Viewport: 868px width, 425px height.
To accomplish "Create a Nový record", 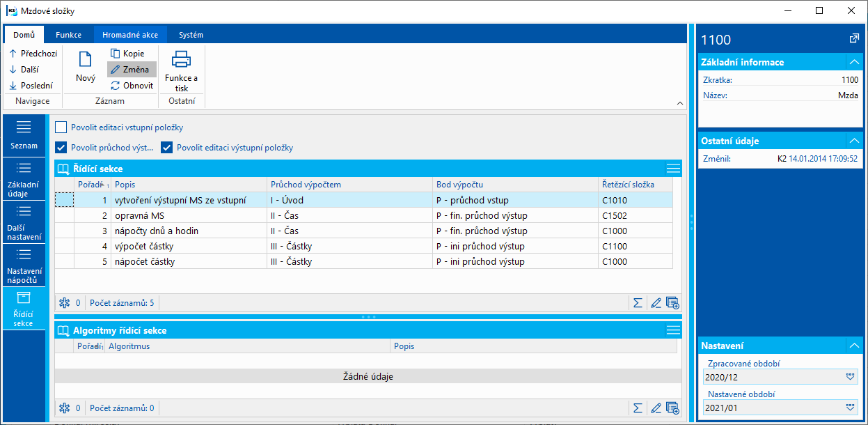I will click(86, 68).
